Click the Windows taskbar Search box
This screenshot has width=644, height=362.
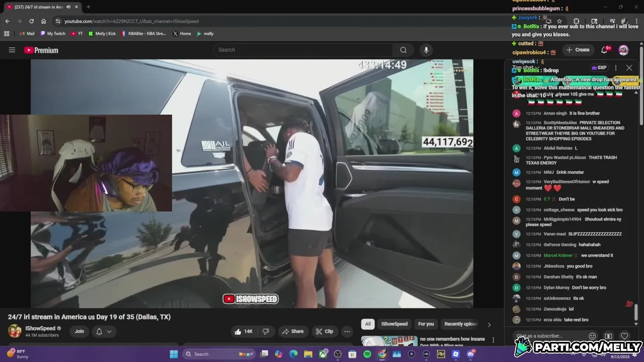click(218, 354)
